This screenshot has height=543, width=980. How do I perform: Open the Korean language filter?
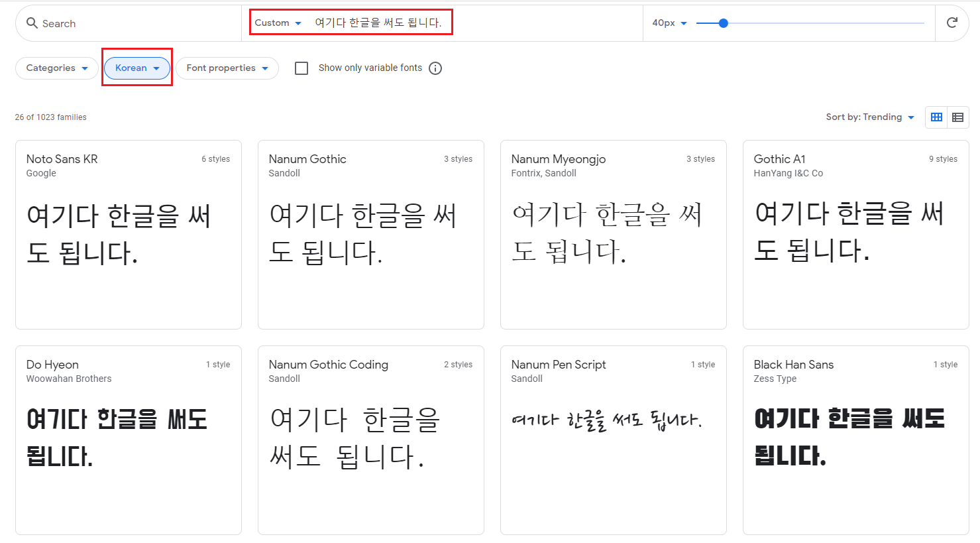tap(137, 68)
